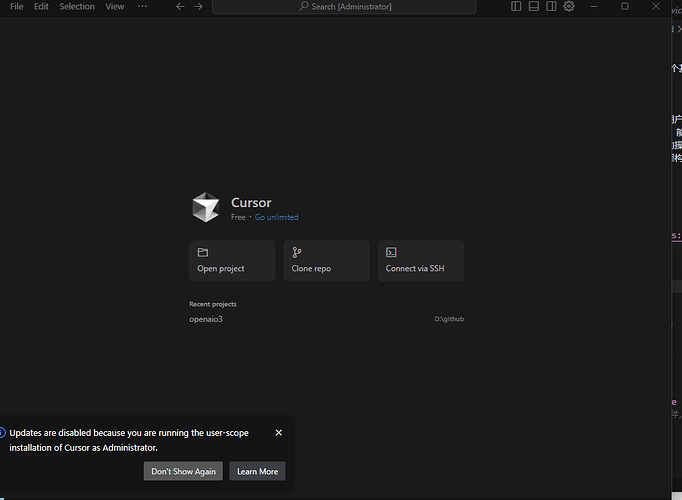Maximize the Cursor window
The image size is (682, 500).
(625, 6)
